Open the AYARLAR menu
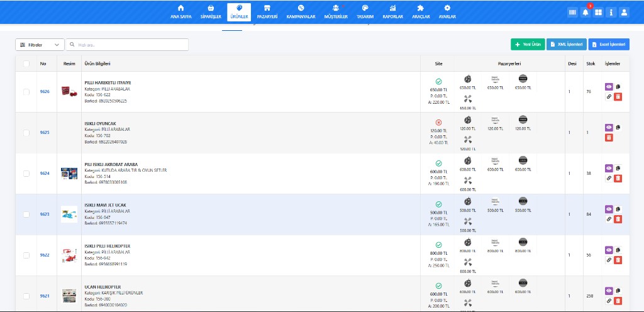 click(447, 13)
